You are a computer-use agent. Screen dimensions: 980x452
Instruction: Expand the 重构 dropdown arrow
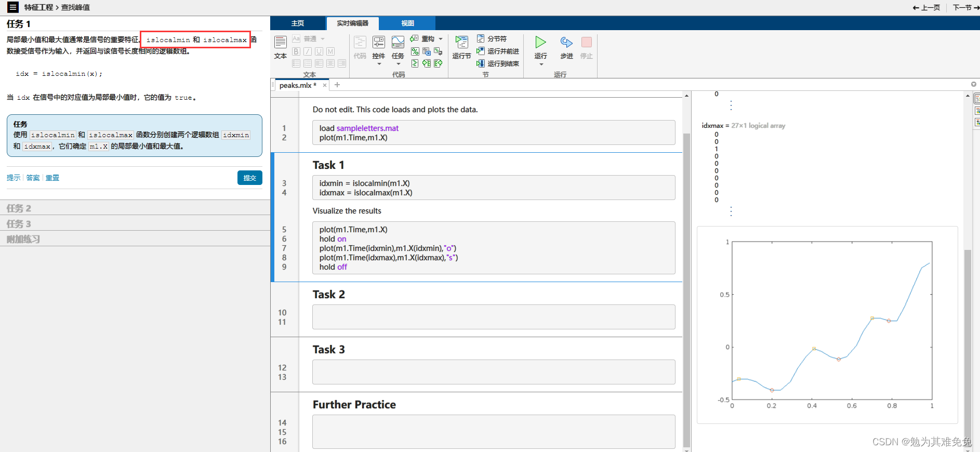[441, 39]
